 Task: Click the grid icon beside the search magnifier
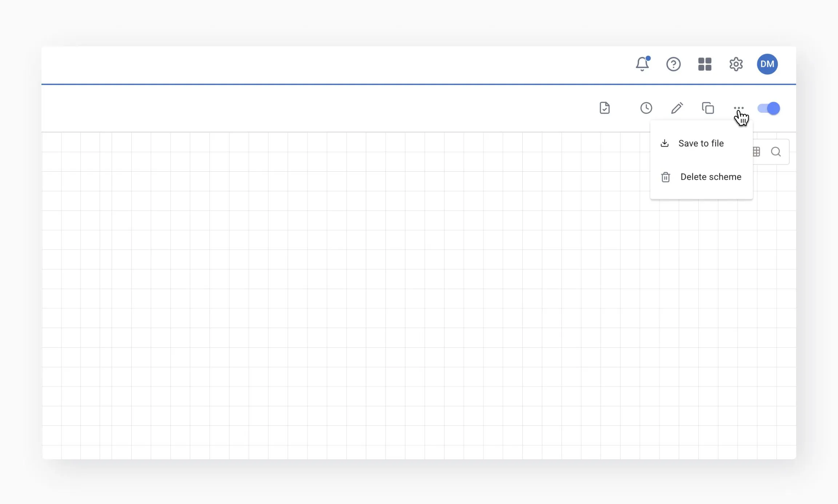pos(757,152)
